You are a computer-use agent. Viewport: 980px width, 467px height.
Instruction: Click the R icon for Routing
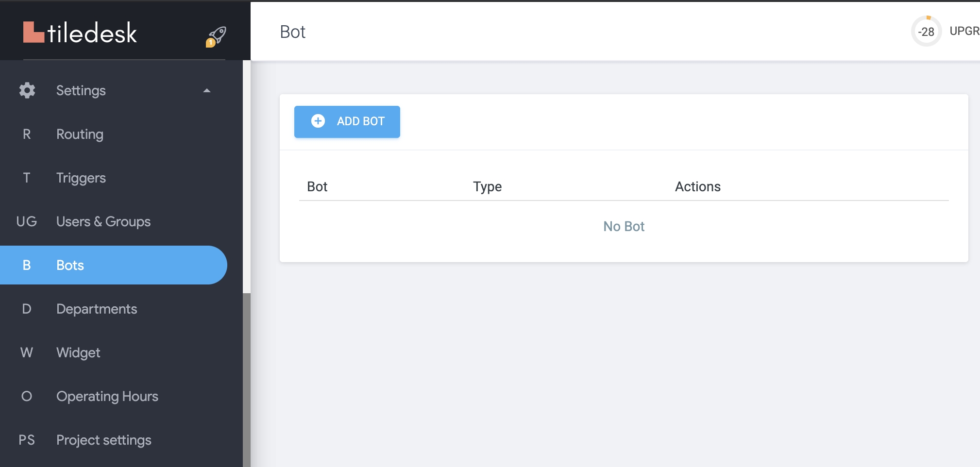pyautogui.click(x=27, y=134)
